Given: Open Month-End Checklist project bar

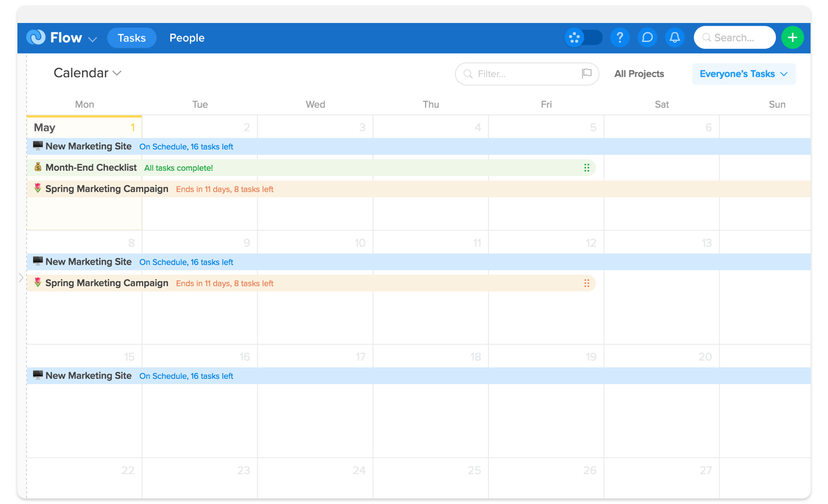Looking at the screenshot, I should [x=311, y=168].
